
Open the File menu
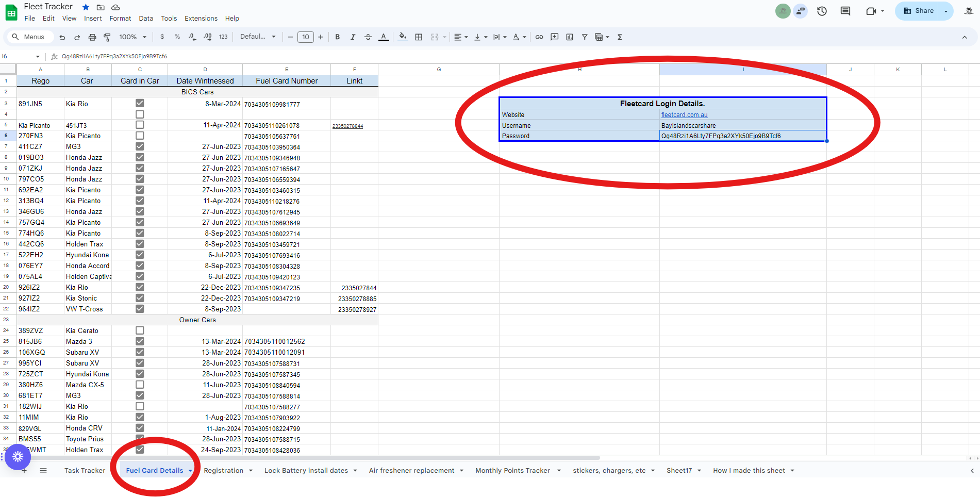(x=30, y=19)
